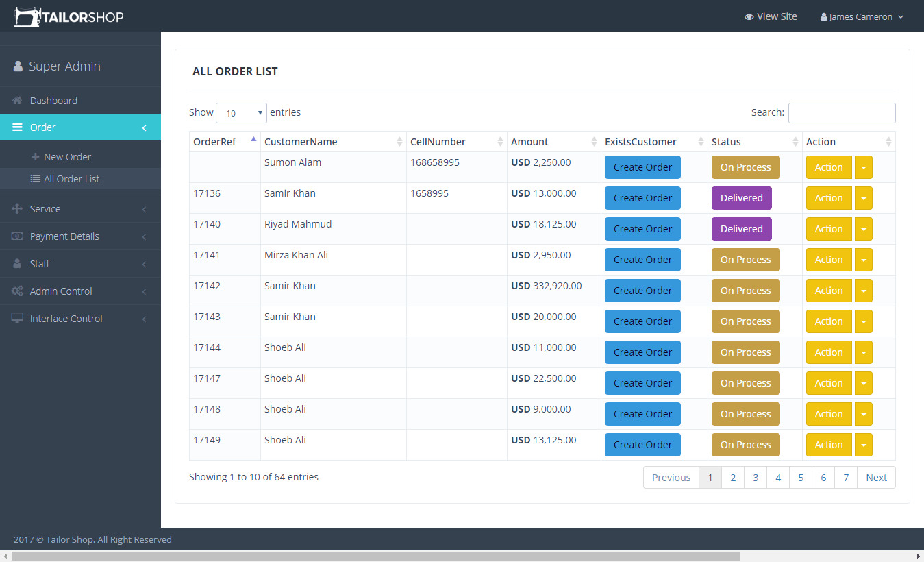Click Create Order for Sumon Alam

(642, 167)
